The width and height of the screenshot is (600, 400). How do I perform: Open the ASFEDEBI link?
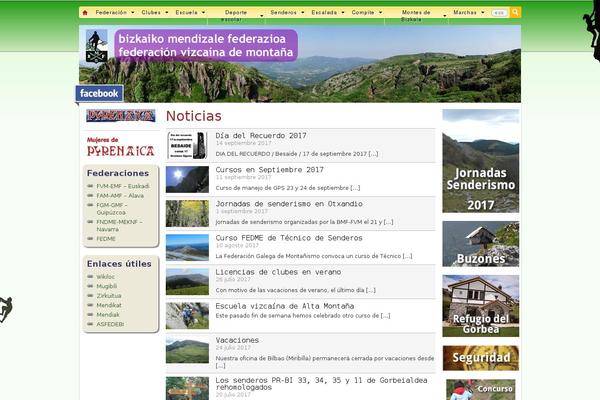pyautogui.click(x=110, y=324)
